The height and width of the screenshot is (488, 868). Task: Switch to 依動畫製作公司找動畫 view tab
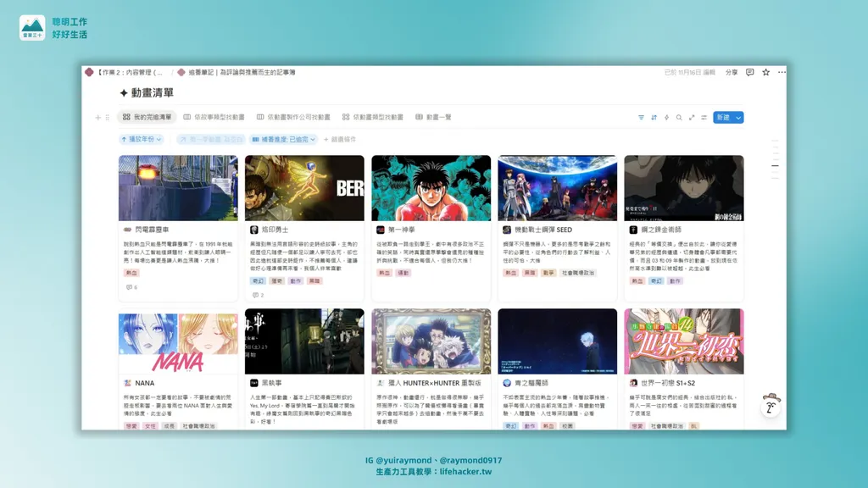tap(293, 118)
